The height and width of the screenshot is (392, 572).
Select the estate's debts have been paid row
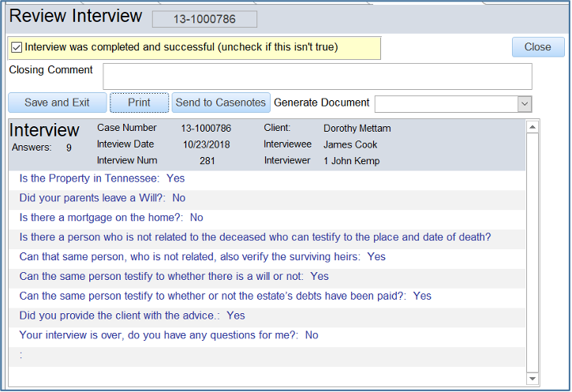point(225,296)
